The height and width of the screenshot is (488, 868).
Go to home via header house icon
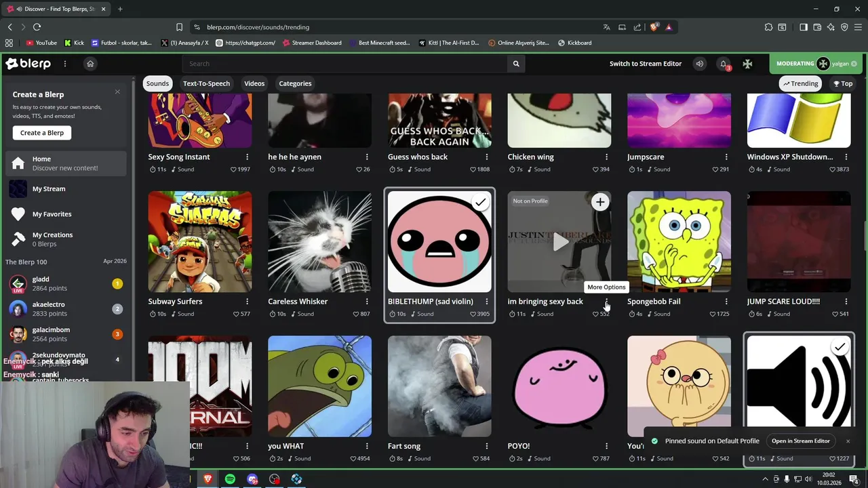click(x=90, y=64)
